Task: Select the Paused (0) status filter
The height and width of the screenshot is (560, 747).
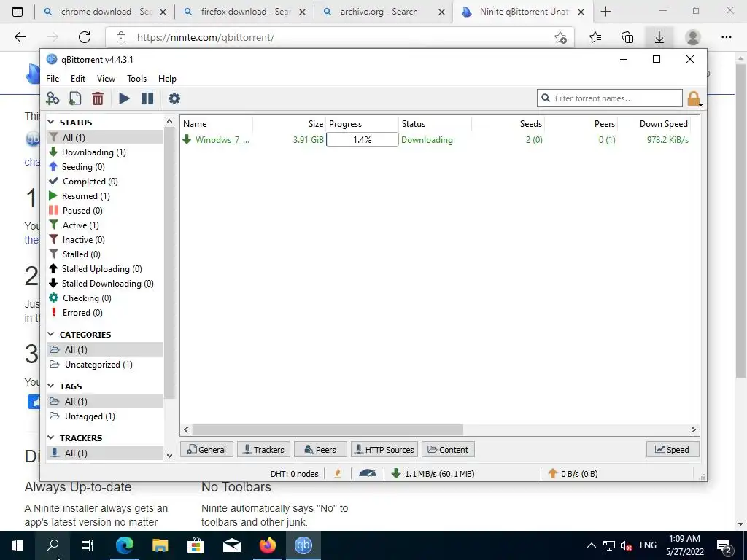Action: click(82, 211)
